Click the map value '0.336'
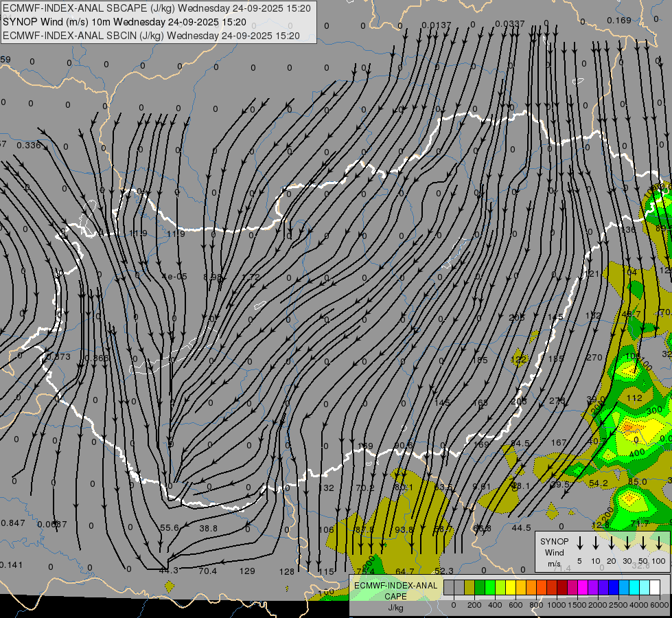 (x=28, y=146)
